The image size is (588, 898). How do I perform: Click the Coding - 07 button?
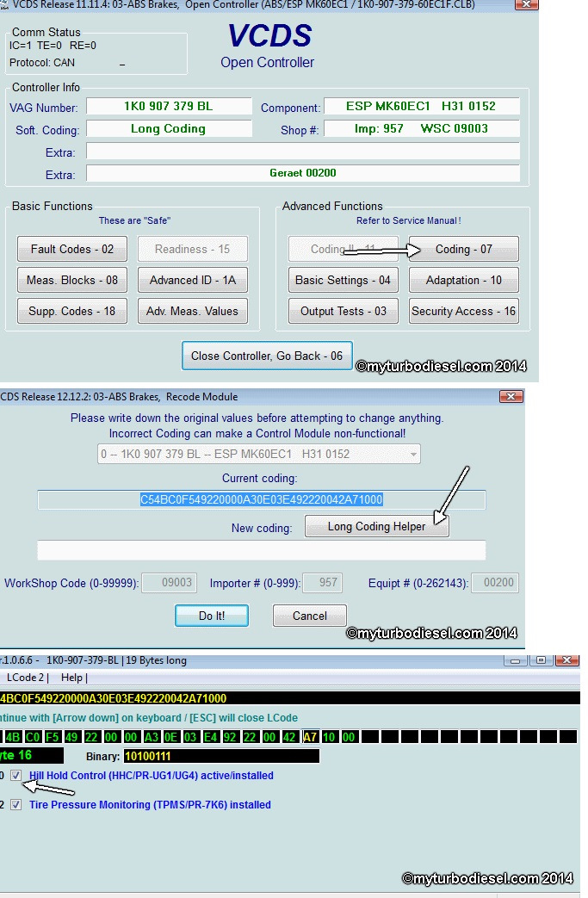(x=464, y=249)
